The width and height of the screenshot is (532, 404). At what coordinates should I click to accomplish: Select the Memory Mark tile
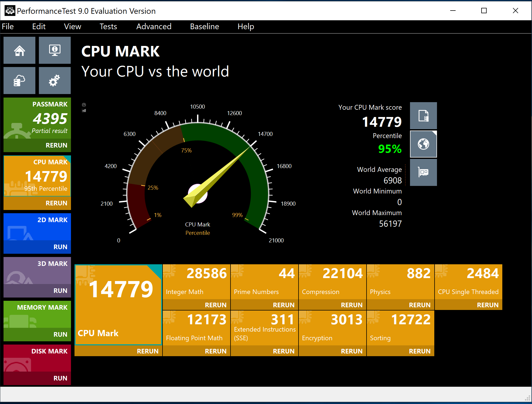point(37,315)
